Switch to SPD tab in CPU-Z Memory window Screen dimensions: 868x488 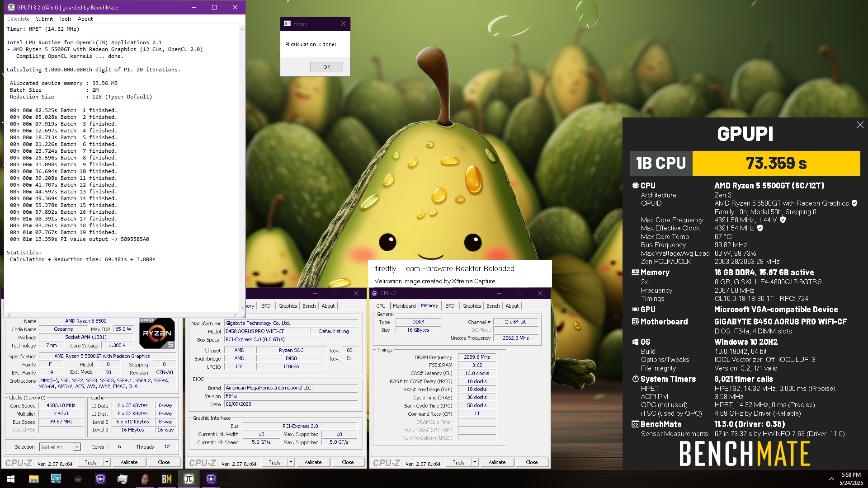click(450, 306)
